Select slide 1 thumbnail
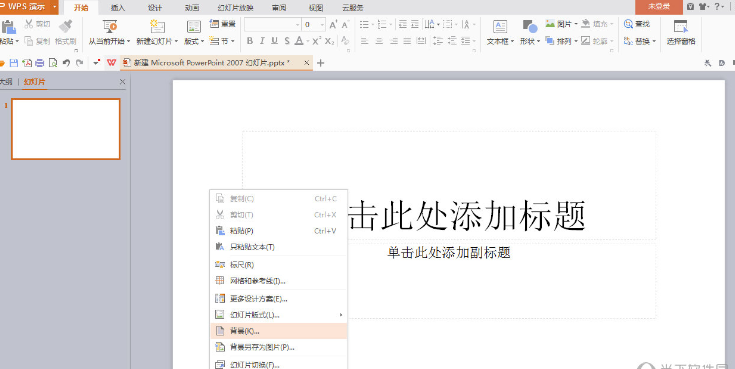 [x=66, y=129]
